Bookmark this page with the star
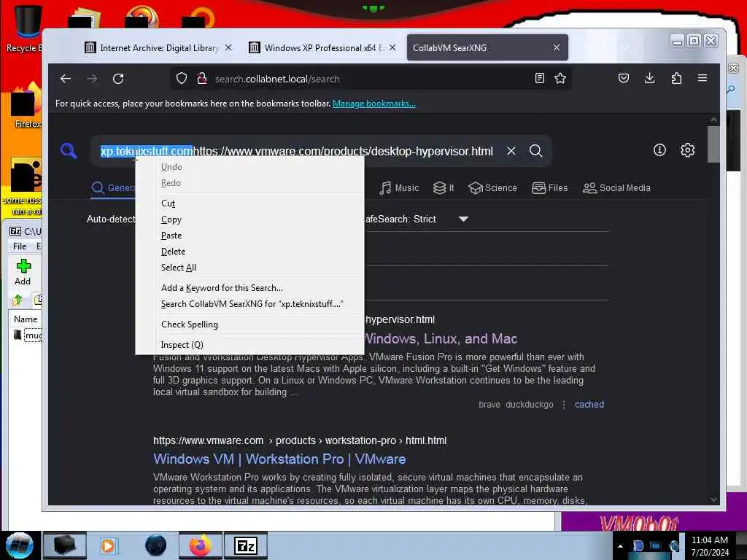This screenshot has width=747, height=560. point(560,79)
